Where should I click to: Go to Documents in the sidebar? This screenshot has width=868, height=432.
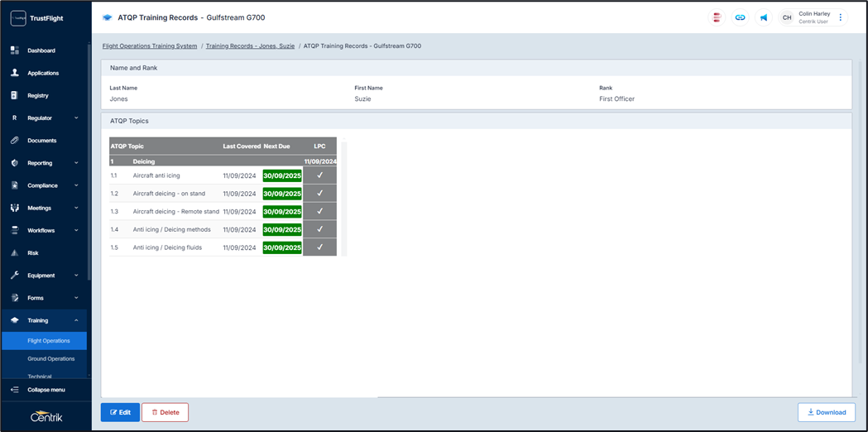coord(41,141)
